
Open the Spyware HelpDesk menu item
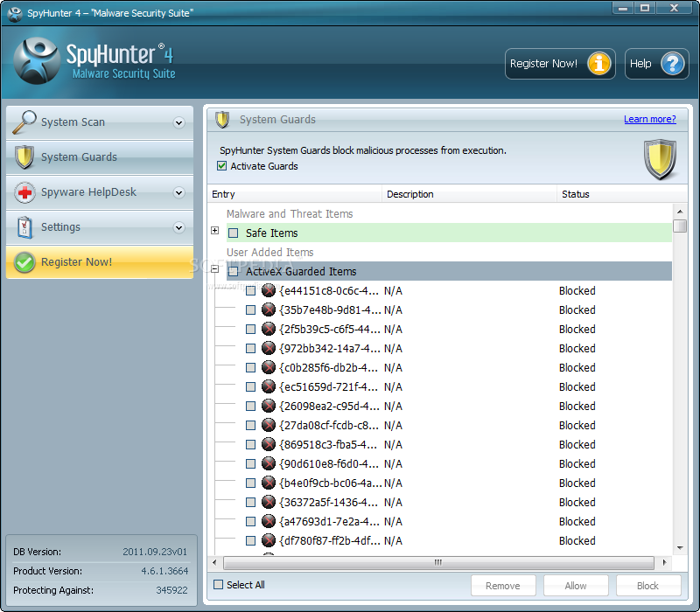88,192
